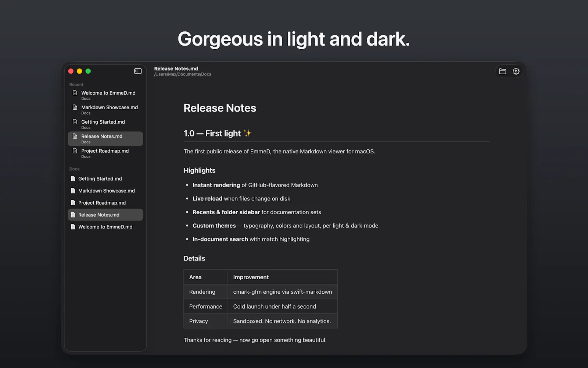This screenshot has height=368, width=588.
Task: Click the Highlights subheading
Action: click(x=200, y=170)
